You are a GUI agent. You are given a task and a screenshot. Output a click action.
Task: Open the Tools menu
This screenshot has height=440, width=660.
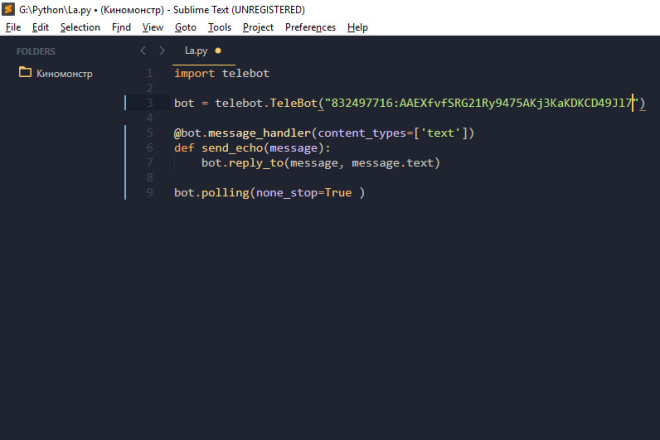tap(219, 27)
